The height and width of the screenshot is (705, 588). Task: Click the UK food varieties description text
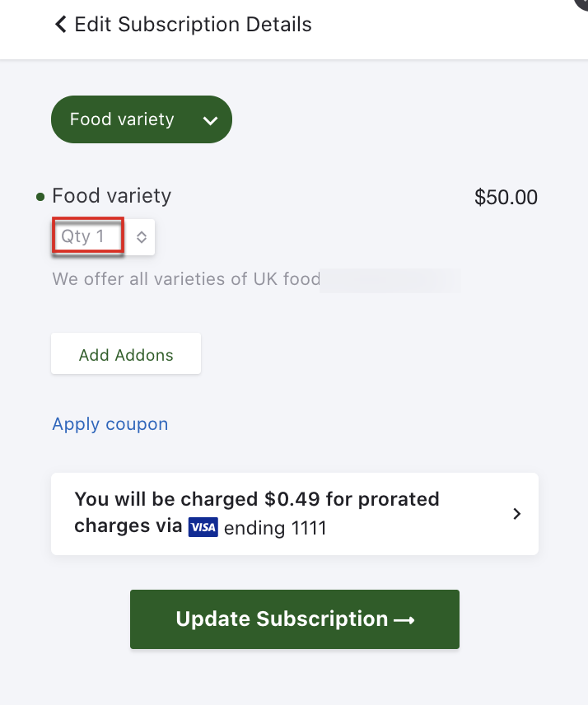coord(187,278)
